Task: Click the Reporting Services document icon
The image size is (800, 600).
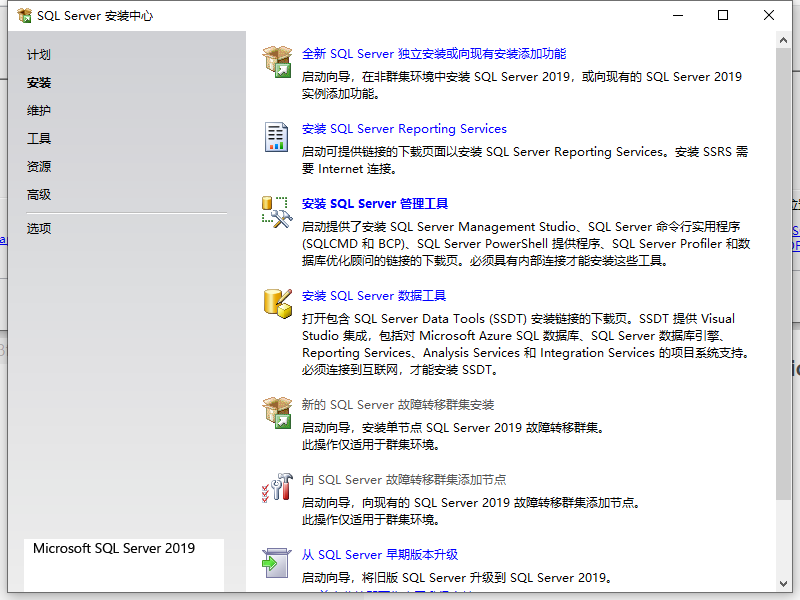Action: coord(277,137)
